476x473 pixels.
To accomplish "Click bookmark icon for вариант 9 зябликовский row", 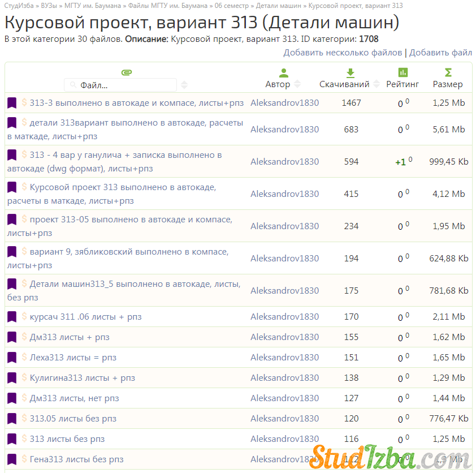I will click(12, 252).
